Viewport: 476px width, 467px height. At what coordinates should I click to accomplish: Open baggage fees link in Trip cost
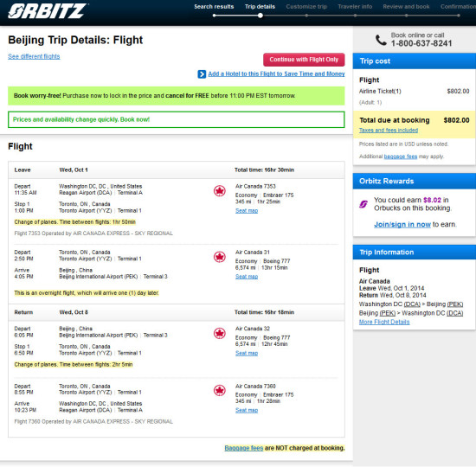[x=401, y=157]
